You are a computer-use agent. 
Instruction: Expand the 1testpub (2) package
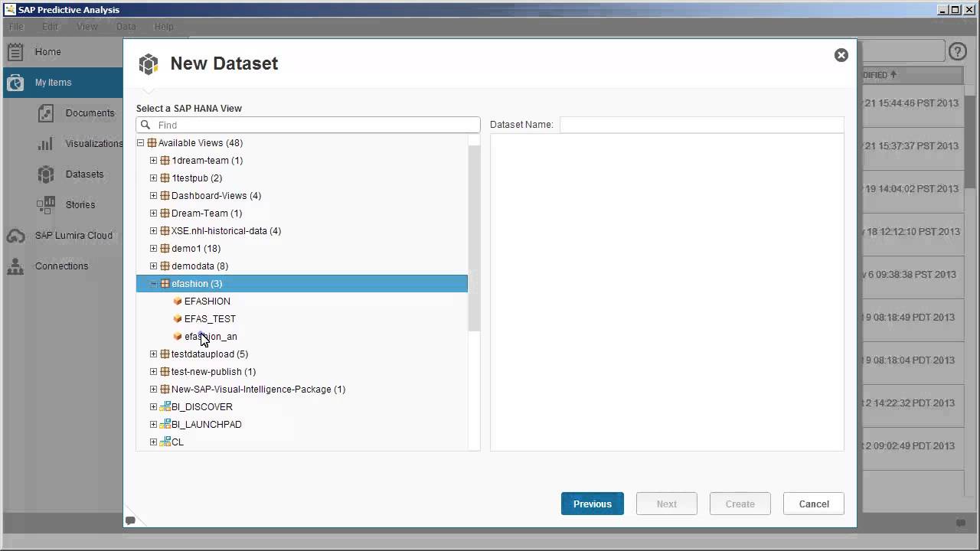tap(154, 178)
